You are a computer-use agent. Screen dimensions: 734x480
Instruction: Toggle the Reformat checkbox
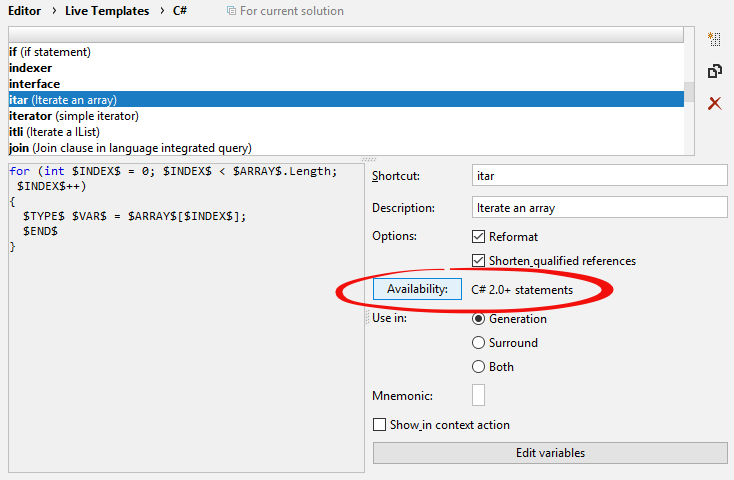[479, 237]
